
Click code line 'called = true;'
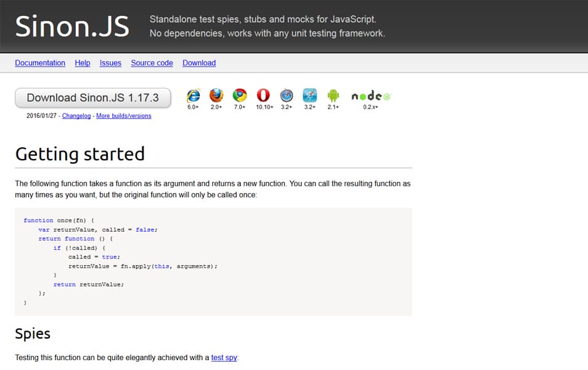click(x=94, y=257)
